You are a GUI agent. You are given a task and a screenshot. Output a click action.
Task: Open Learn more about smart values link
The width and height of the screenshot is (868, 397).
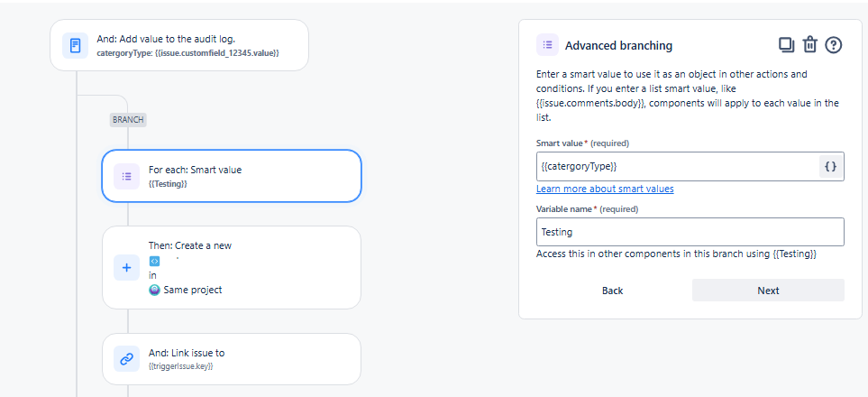pyautogui.click(x=605, y=189)
